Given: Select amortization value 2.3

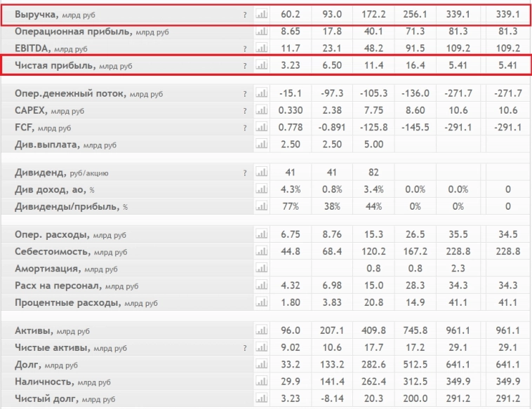Looking at the screenshot, I should tap(458, 268).
